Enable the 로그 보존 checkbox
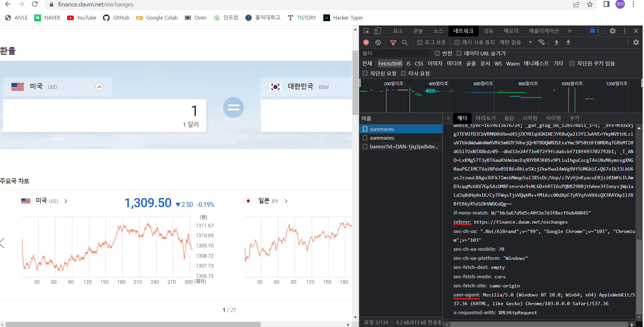This screenshot has height=327, width=644. (x=420, y=42)
